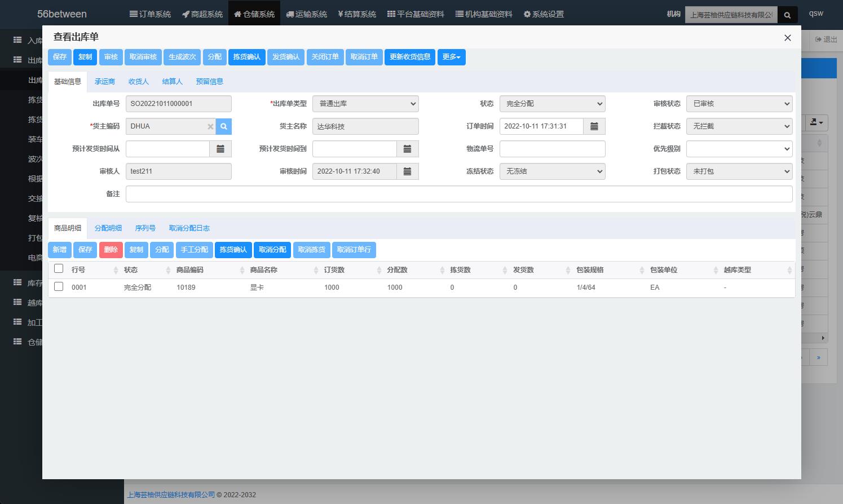Click the 更新收货信息 button

click(x=410, y=57)
